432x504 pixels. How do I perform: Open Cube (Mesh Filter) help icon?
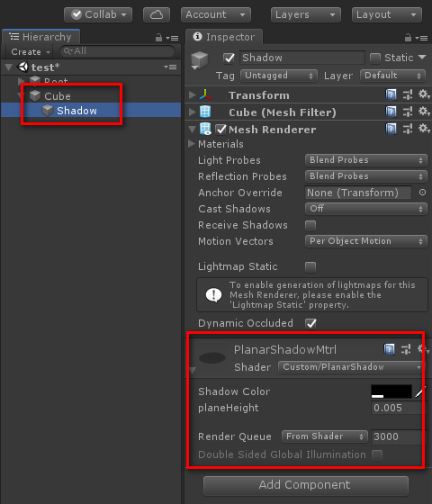[391, 112]
